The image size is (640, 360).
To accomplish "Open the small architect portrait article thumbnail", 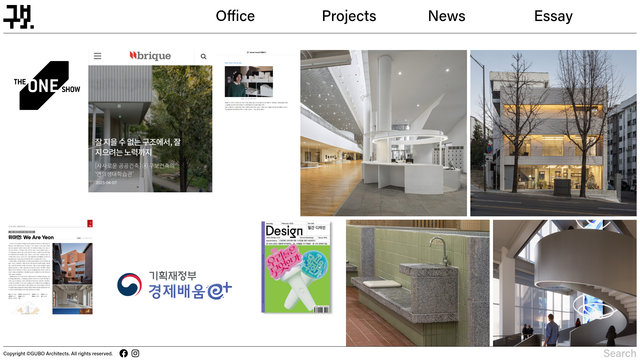I will point(256,80).
